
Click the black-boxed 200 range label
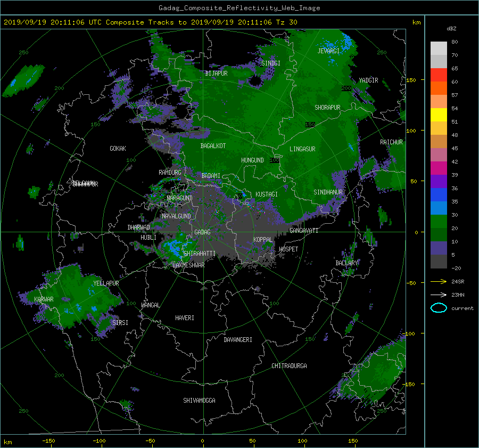point(346,88)
